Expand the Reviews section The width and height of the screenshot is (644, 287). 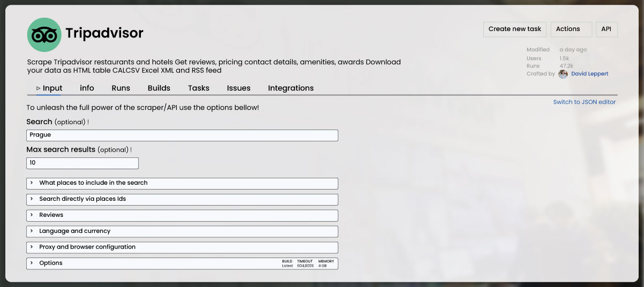pos(182,215)
